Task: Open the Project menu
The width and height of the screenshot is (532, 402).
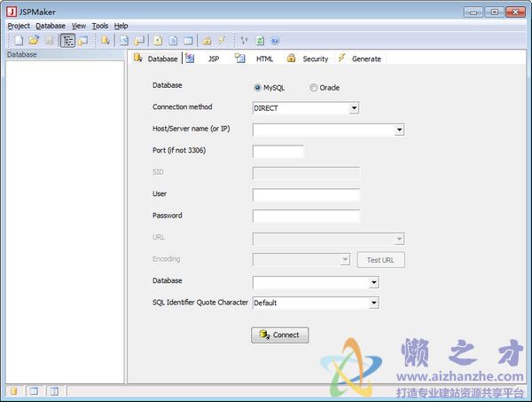Action: pos(19,26)
